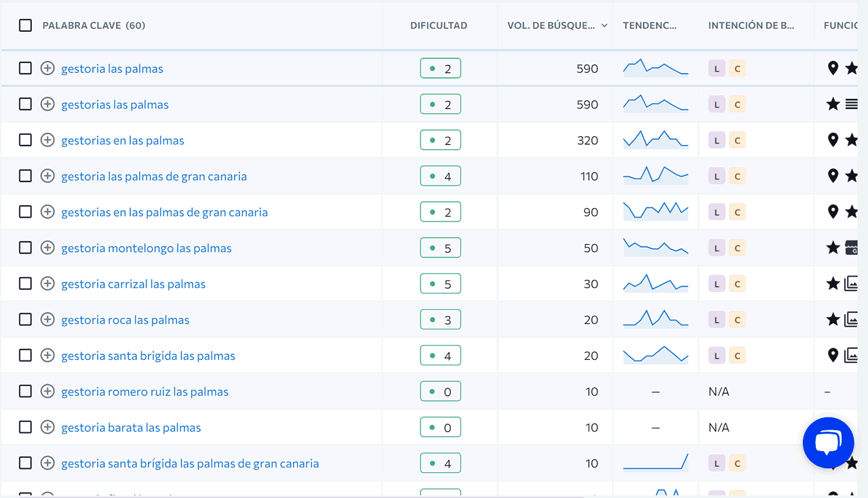The image size is (868, 498).
Task: Tick checkbox for 'gestorias en las palmas'
Action: pyautogui.click(x=25, y=140)
